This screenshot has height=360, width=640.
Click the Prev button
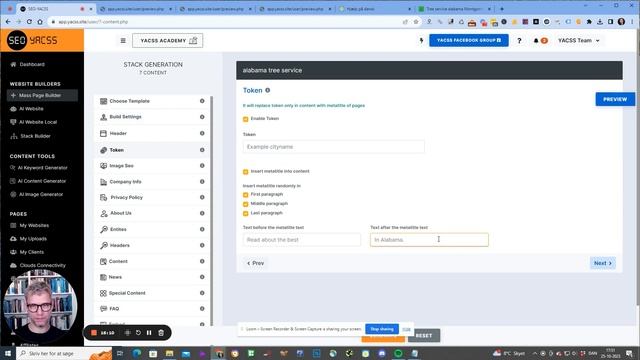click(256, 263)
